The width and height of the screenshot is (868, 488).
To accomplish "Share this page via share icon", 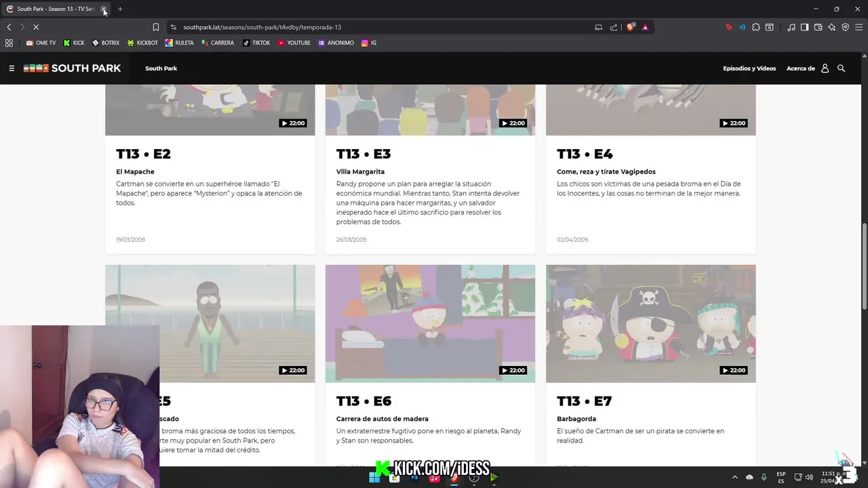I will [614, 27].
